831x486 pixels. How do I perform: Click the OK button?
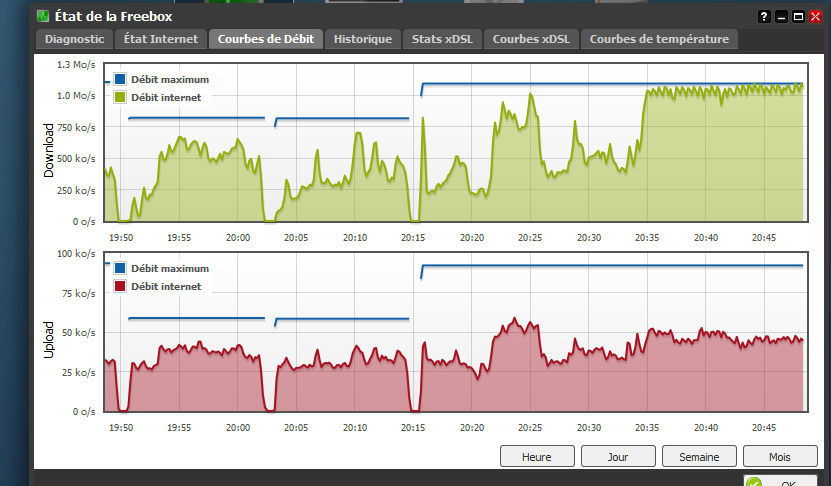[780, 481]
